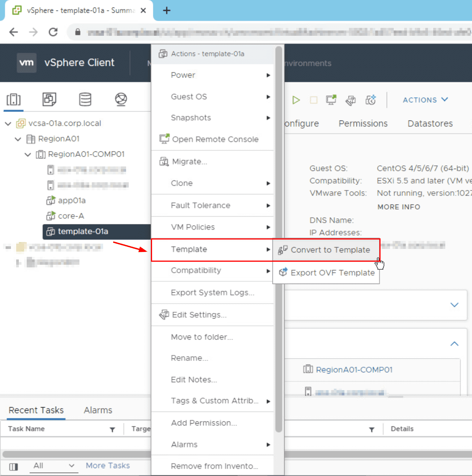Image resolution: width=472 pixels, height=476 pixels.
Task: Collapse the related objects card chevron
Action: tap(454, 344)
